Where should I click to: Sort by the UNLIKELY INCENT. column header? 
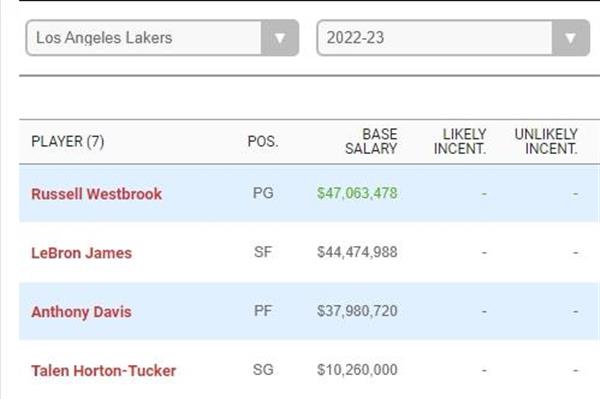tap(546, 142)
